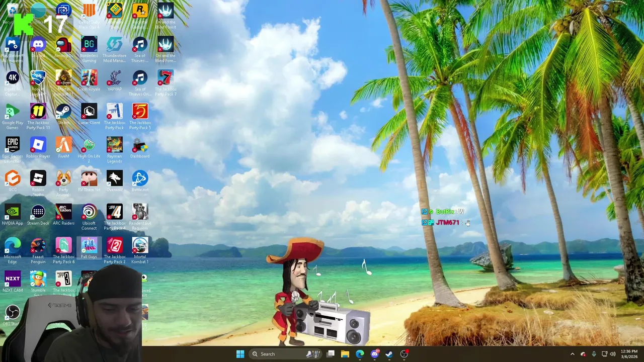Screen dimensions: 644x362
Task: Open File Explorer from the taskbar
Action: click(x=345, y=354)
